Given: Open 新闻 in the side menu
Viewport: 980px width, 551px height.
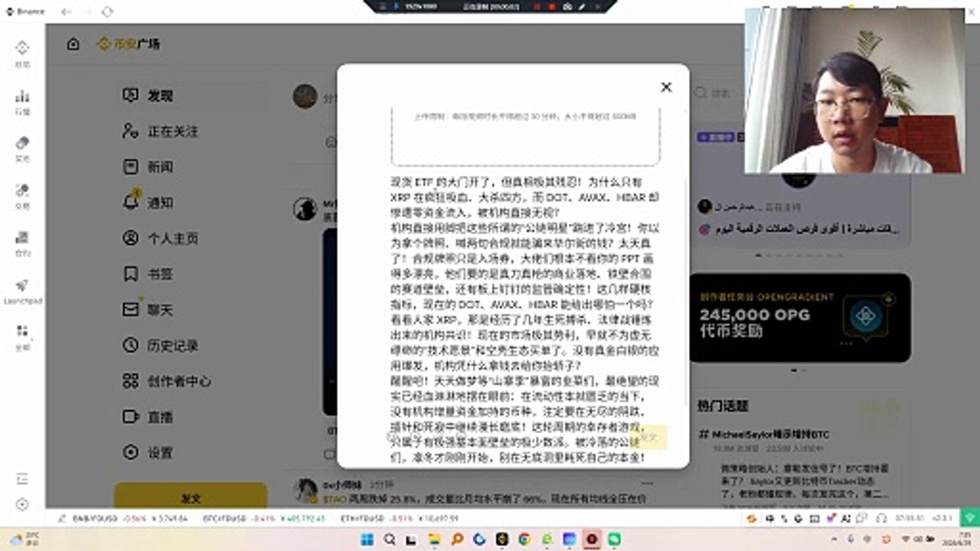Looking at the screenshot, I should (191, 167).
